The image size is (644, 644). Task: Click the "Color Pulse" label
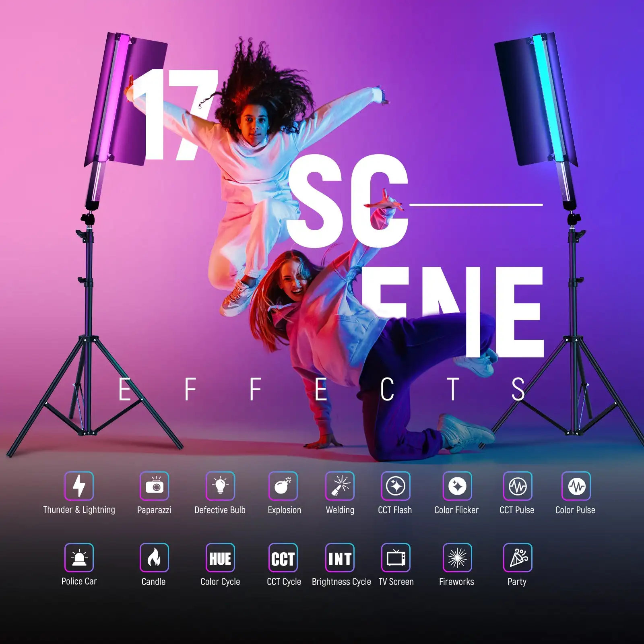click(x=575, y=510)
